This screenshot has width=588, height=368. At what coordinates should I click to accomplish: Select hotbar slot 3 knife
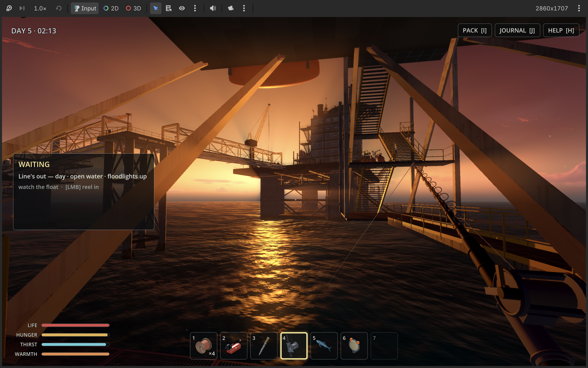point(264,346)
